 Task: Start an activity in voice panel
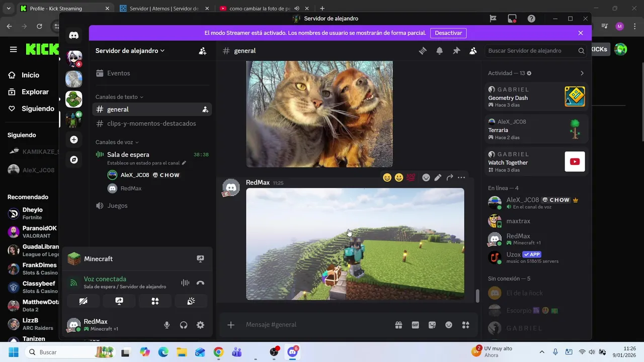pos(155,301)
